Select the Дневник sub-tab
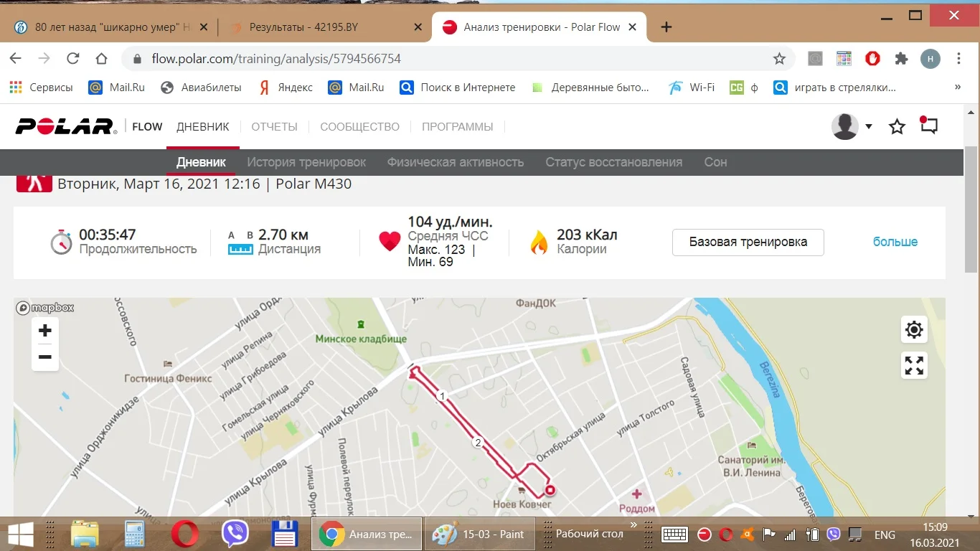The image size is (980, 551). pyautogui.click(x=201, y=162)
